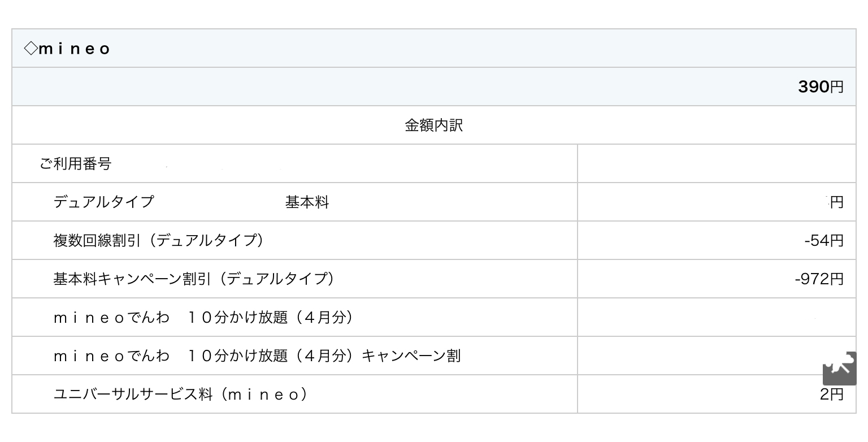Click the 2円 universal service amount
Screen dimensions: 868x442
pos(831,395)
